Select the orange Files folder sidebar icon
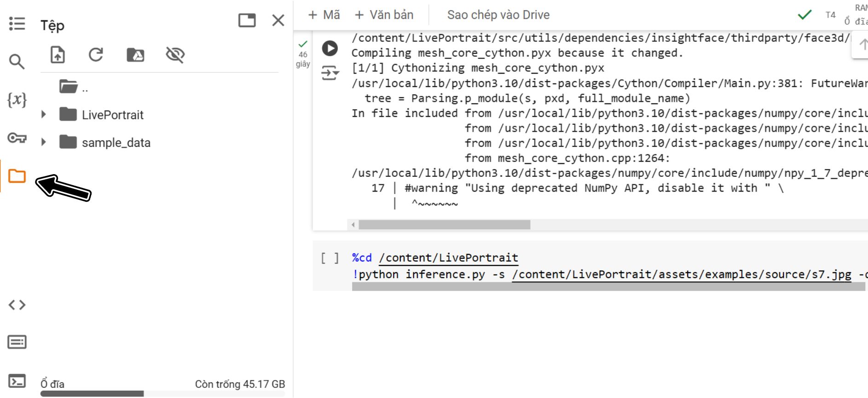This screenshot has width=868, height=398. [17, 176]
